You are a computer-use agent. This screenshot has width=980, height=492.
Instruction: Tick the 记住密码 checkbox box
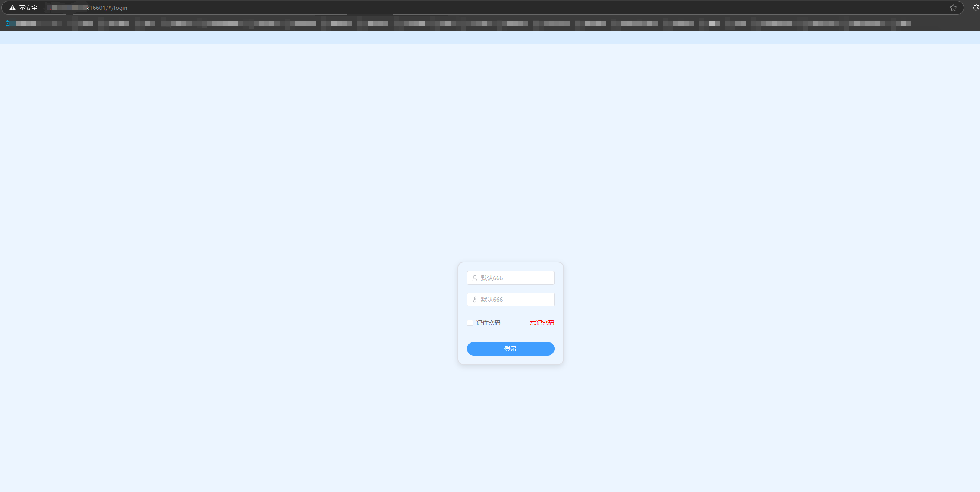[x=470, y=323]
